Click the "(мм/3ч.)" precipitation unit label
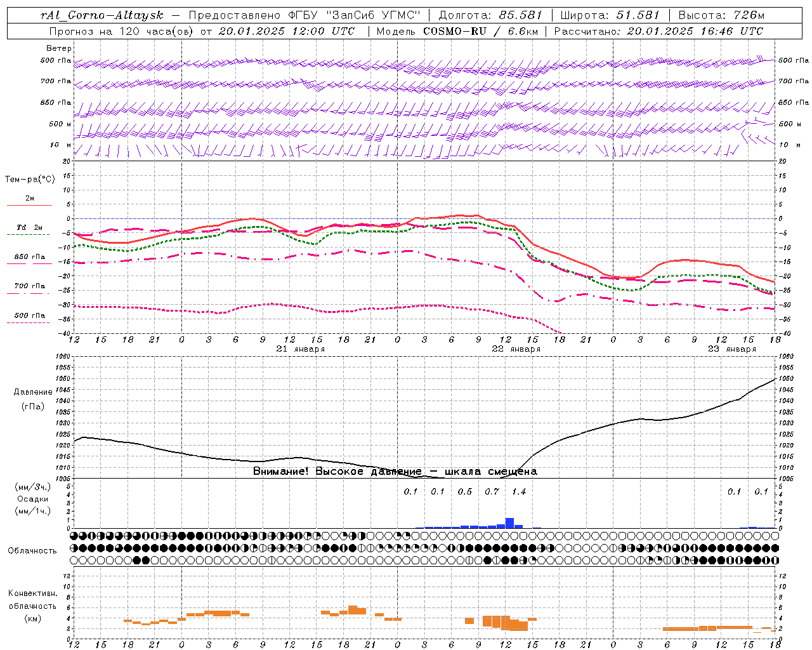This screenshot has height=650, width=812. pyautogui.click(x=32, y=487)
